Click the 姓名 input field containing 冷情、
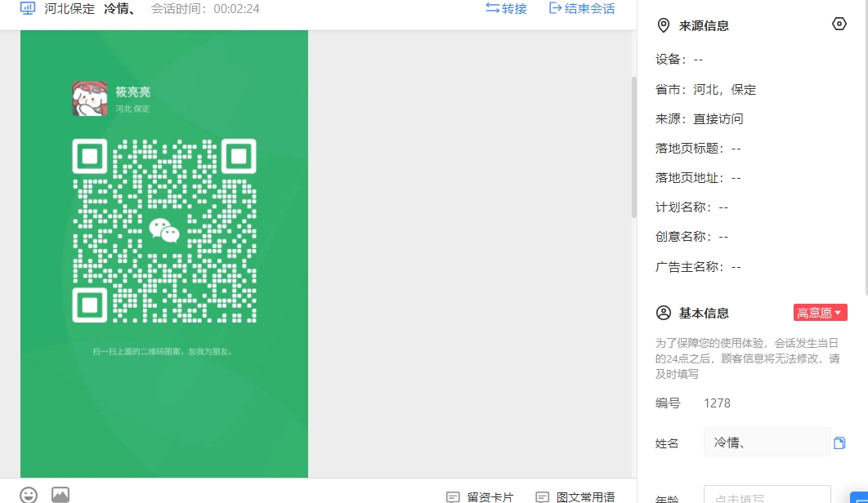This screenshot has height=503, width=868. (767, 442)
